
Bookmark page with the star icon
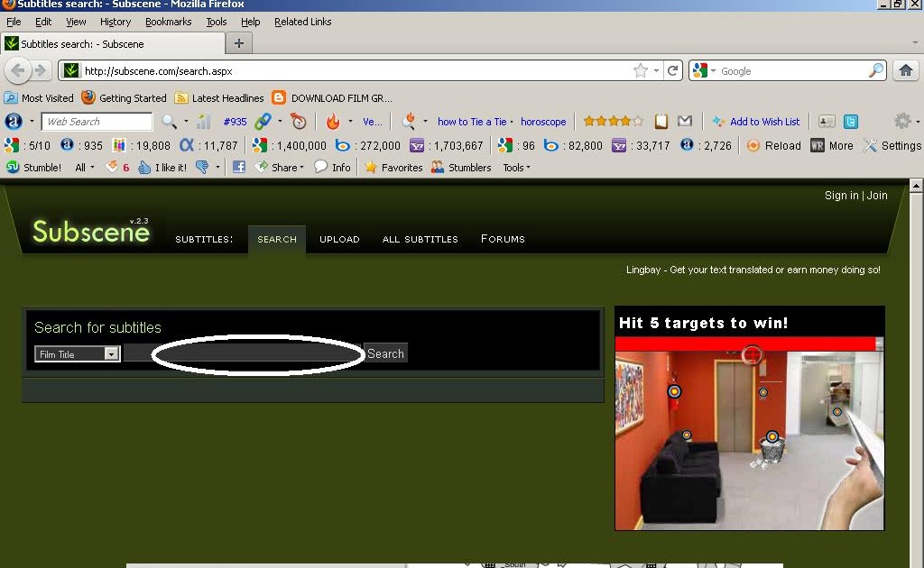641,70
